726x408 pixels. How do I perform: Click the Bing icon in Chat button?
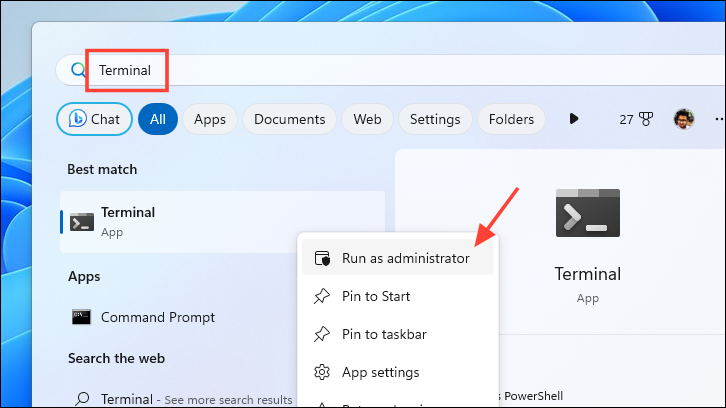click(x=77, y=119)
